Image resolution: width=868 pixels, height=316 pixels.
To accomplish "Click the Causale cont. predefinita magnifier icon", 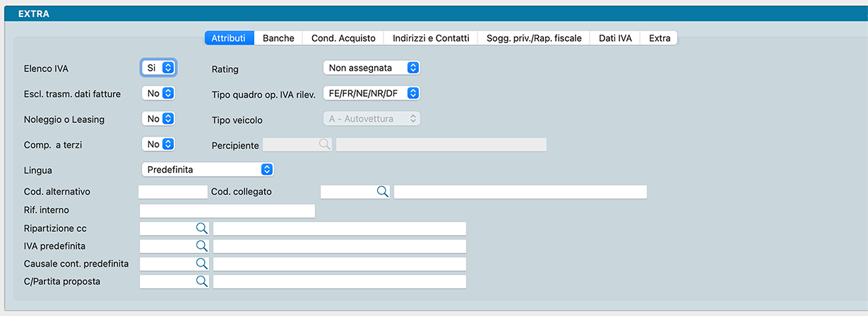I will pos(201,264).
